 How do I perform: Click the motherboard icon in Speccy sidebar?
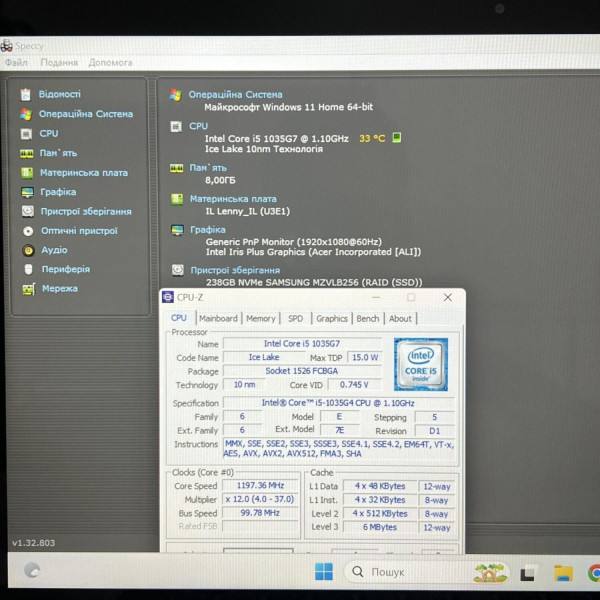pos(27,173)
